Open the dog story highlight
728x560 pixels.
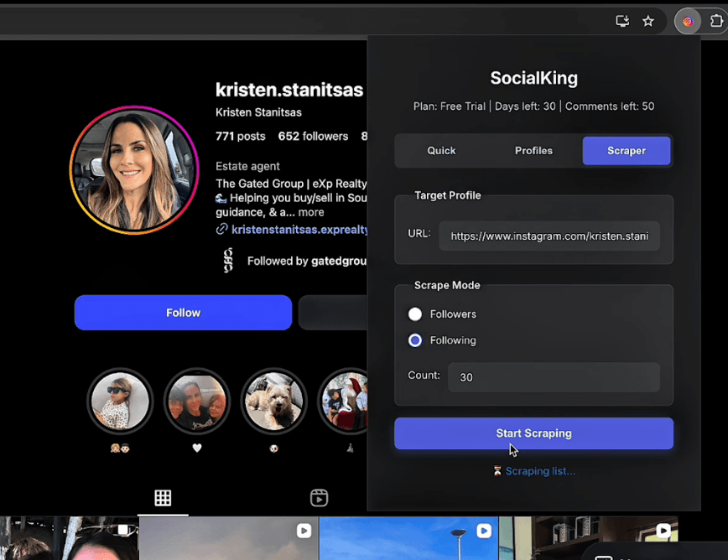(273, 401)
